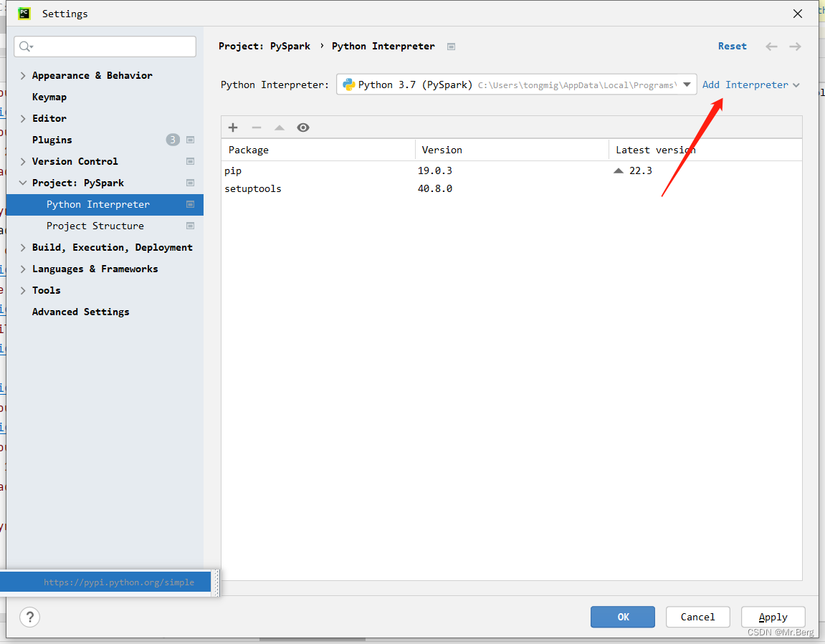Expand Build, Execution, Deployment section

click(23, 248)
